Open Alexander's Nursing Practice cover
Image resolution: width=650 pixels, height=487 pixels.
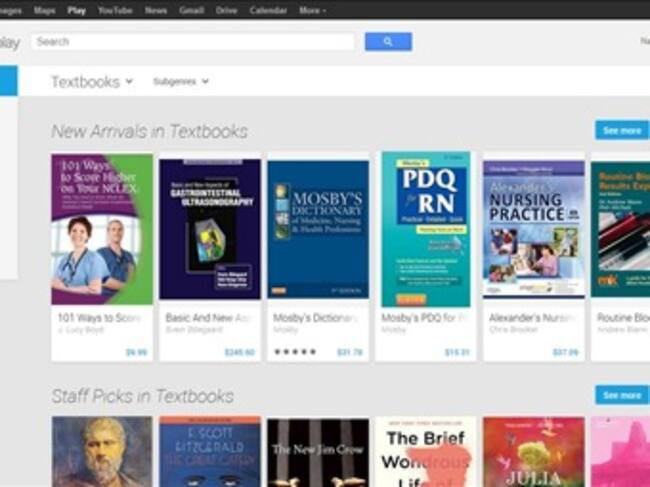pos(534,229)
